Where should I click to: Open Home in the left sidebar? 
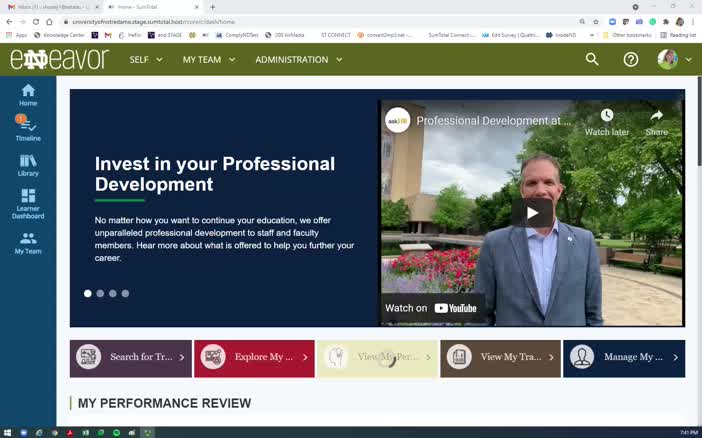(28, 95)
